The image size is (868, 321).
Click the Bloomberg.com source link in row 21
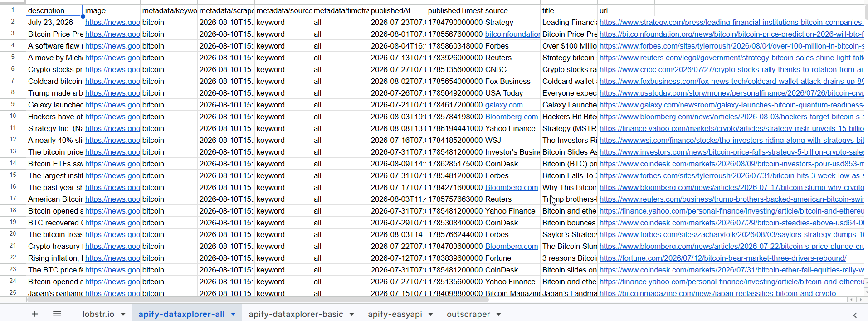click(x=512, y=246)
